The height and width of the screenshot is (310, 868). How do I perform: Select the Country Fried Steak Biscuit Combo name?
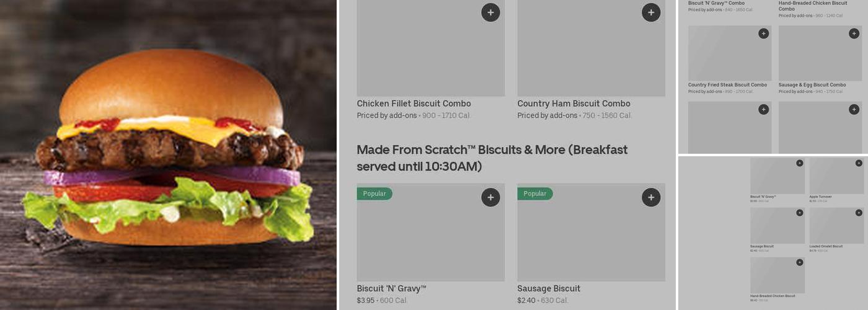pyautogui.click(x=727, y=85)
